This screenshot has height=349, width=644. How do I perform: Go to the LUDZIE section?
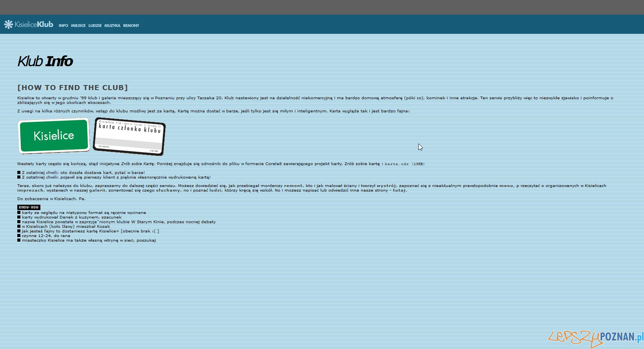point(95,25)
